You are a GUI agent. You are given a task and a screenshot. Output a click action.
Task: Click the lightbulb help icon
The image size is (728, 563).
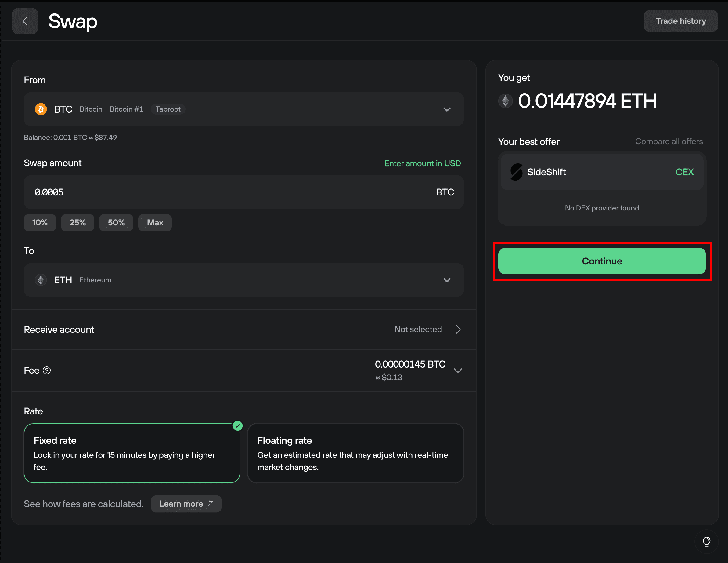tap(706, 541)
